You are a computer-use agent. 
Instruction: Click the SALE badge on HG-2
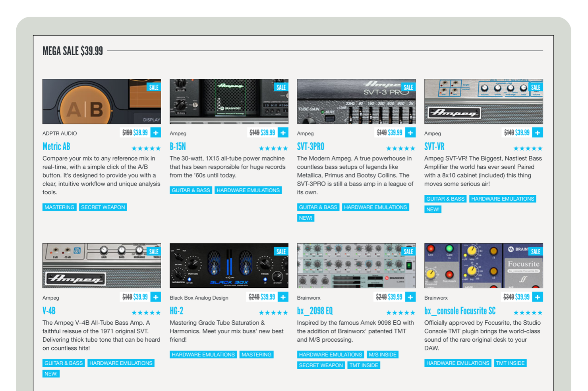point(281,252)
